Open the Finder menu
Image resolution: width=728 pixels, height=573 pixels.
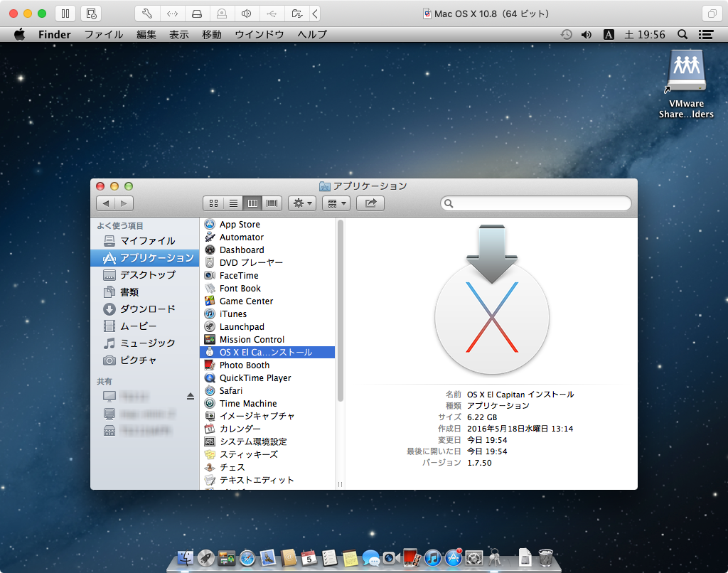pos(54,34)
